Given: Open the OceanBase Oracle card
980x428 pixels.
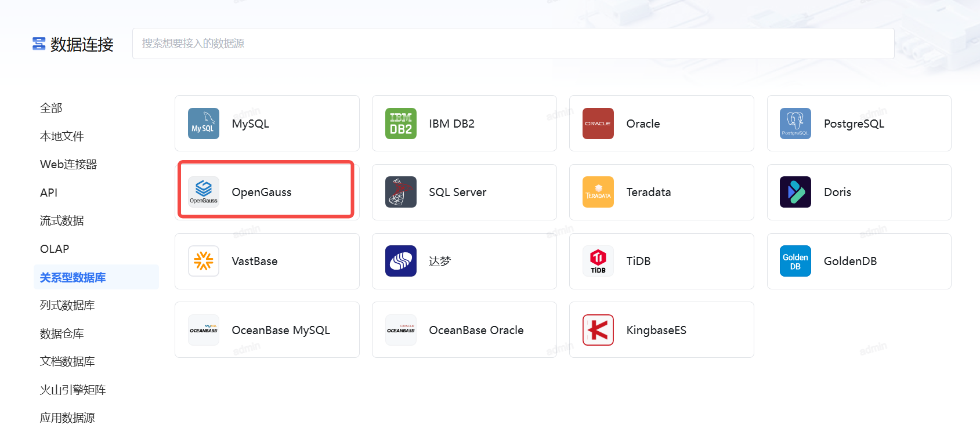Looking at the screenshot, I should point(464,330).
